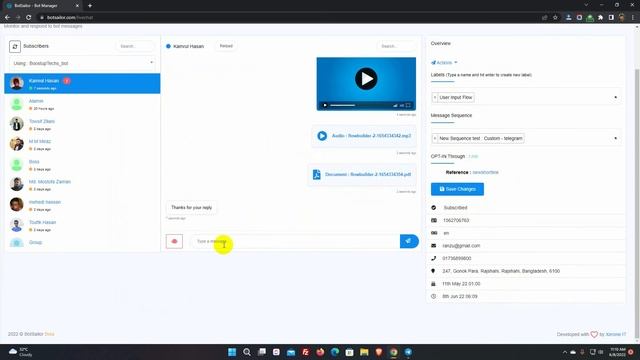The image size is (640, 360).
Task: Switch to the BotSailor Bot Manager tab
Action: [43, 6]
